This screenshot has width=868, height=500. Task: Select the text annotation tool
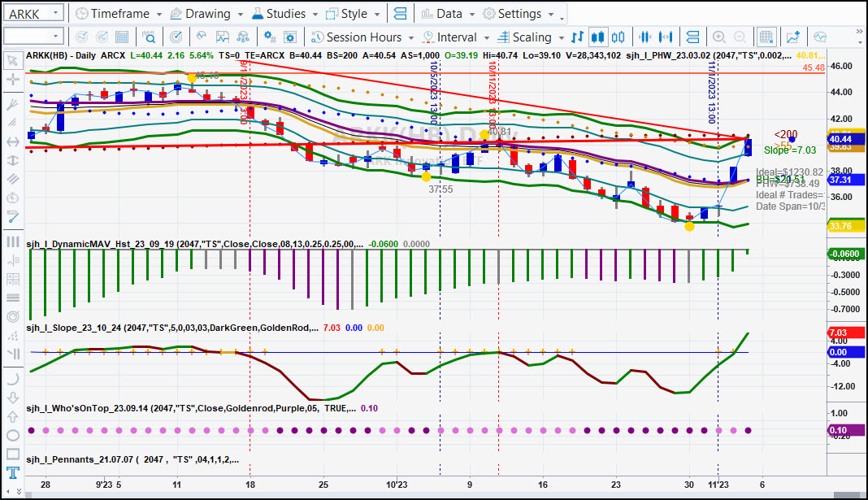tap(12, 472)
